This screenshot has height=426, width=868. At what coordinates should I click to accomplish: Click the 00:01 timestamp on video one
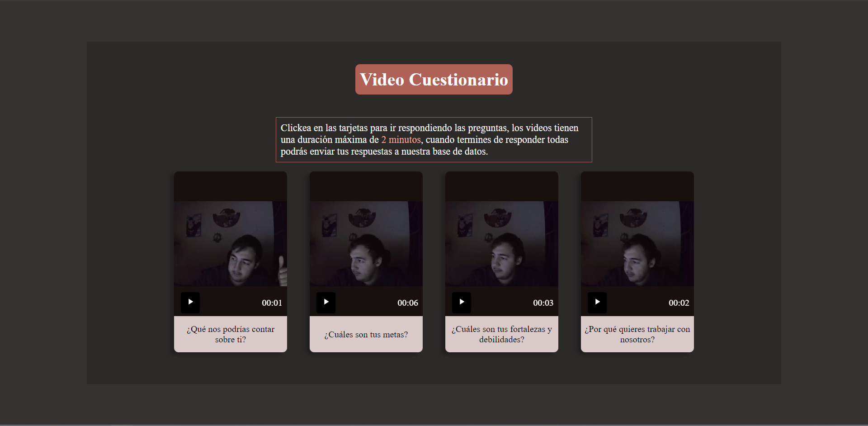(272, 303)
